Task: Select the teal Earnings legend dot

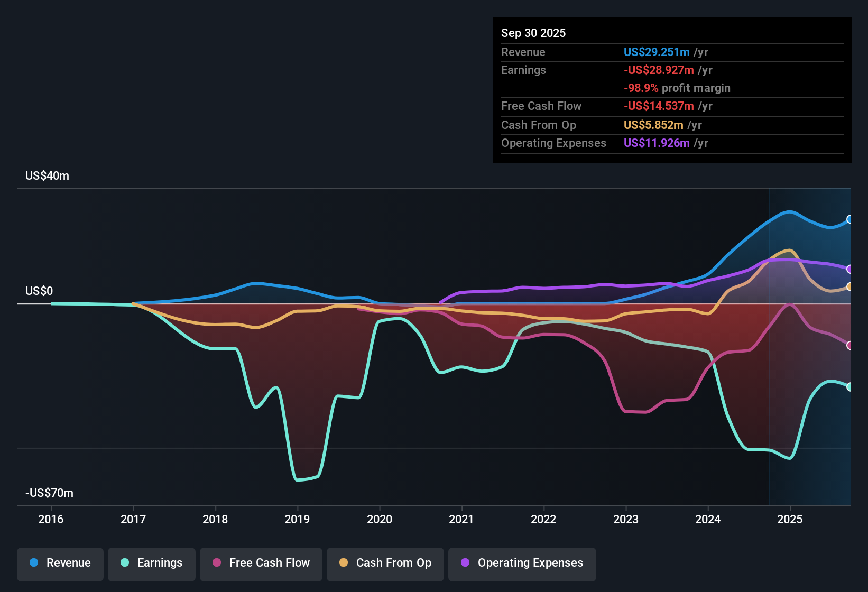Action: point(125,563)
